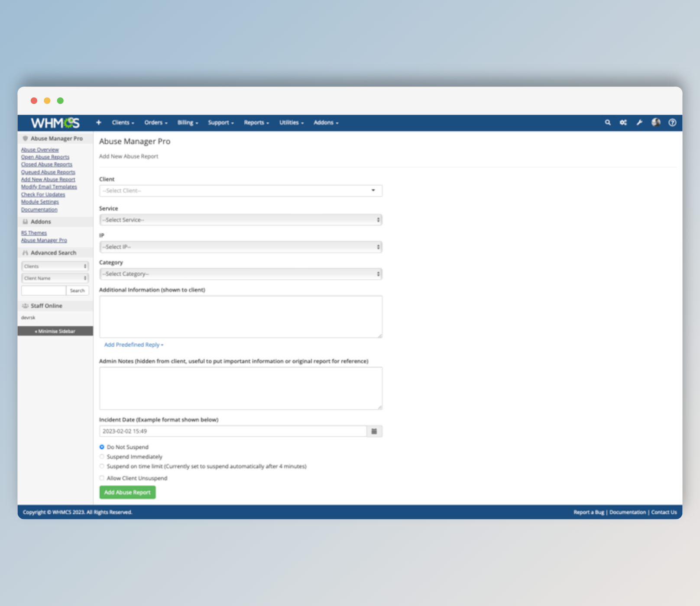Image resolution: width=700 pixels, height=606 pixels.
Task: Open the Incident Date calendar icon
Action: click(x=374, y=431)
